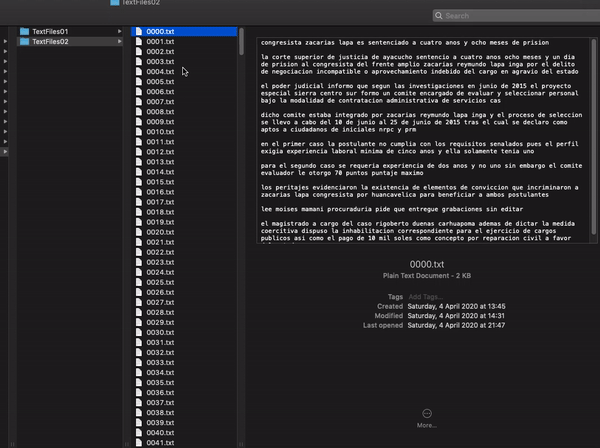Click the Created date value
Screen dimensions: 600x448
(x=456, y=306)
